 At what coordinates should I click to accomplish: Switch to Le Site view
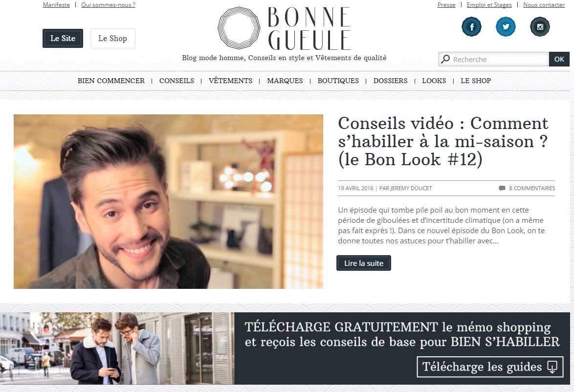tap(63, 39)
